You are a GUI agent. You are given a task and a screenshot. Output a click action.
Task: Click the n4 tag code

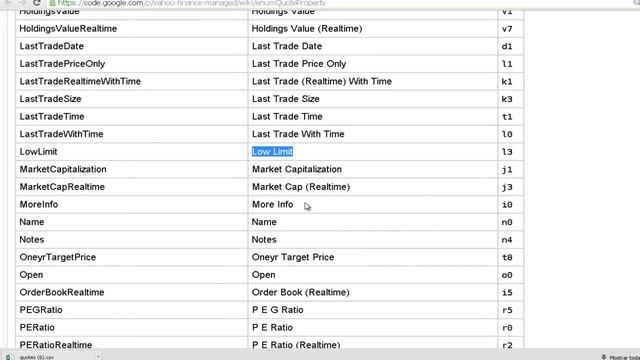click(507, 240)
